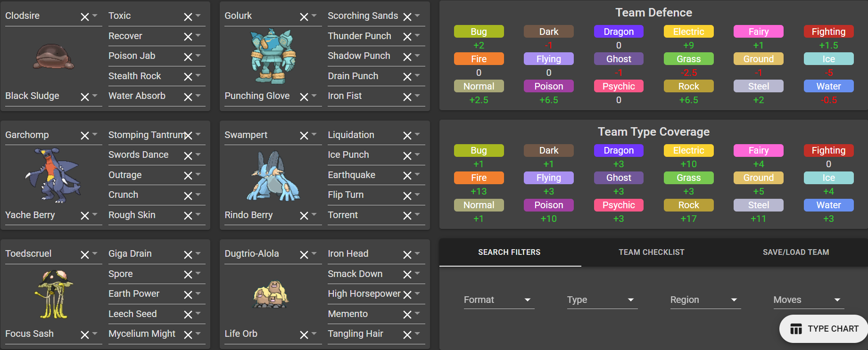Edit the Ice Punch move field
The image size is (868, 350).
[x=376, y=155]
